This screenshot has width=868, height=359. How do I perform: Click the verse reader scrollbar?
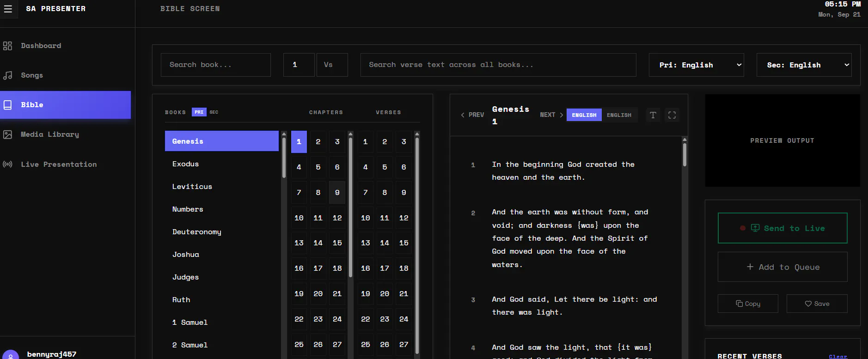[x=685, y=155]
